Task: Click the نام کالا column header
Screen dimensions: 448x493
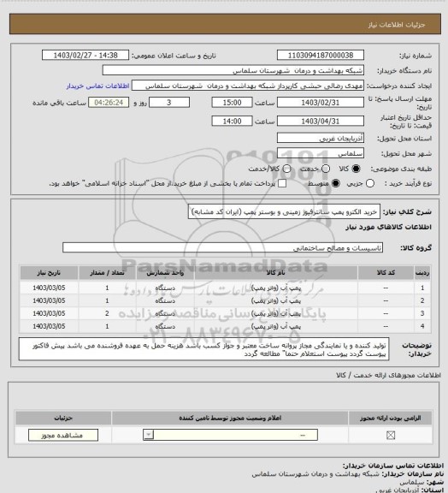Action: coord(276,273)
